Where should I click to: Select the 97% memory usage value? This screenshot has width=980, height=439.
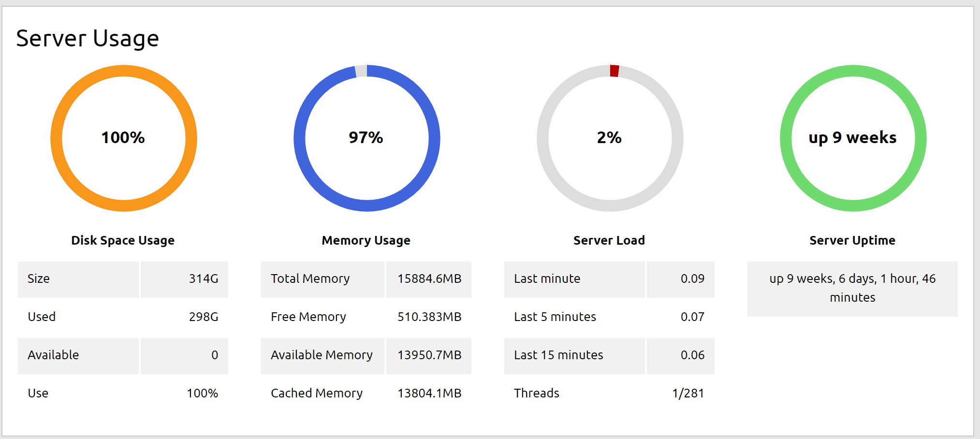(x=366, y=138)
